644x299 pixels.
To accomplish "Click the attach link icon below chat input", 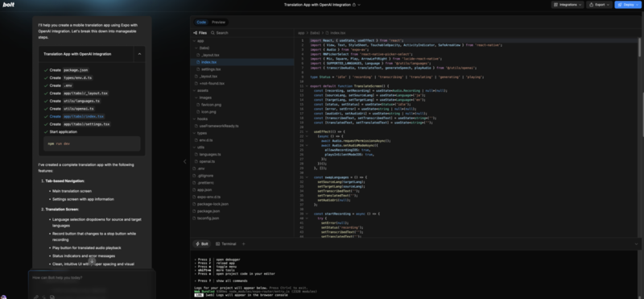I will point(36,297).
